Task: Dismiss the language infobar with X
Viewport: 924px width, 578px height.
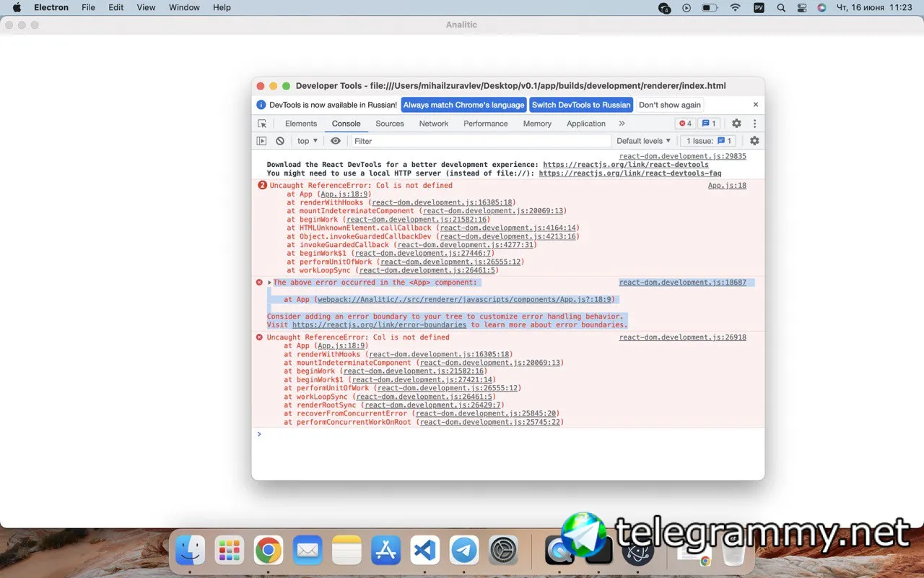Action: click(756, 105)
